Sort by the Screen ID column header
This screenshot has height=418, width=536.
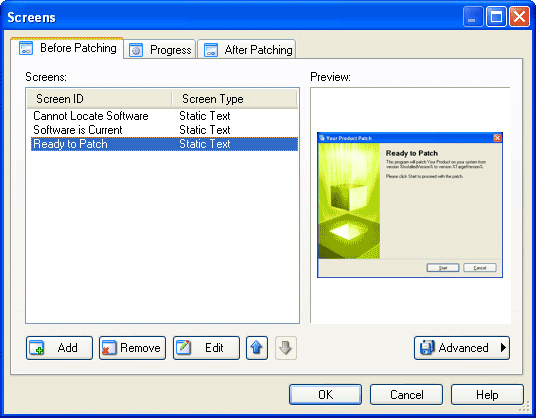[x=99, y=99]
